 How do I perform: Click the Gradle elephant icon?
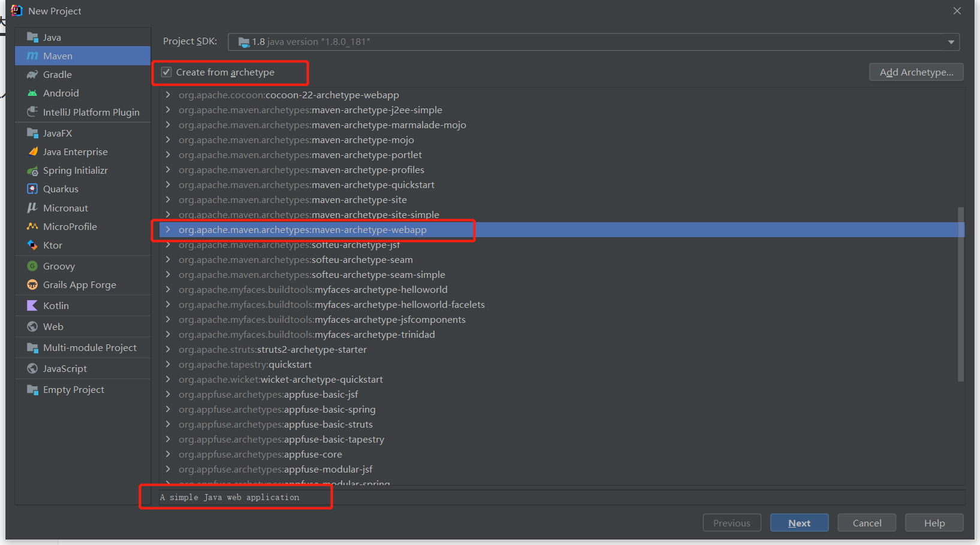click(x=32, y=74)
